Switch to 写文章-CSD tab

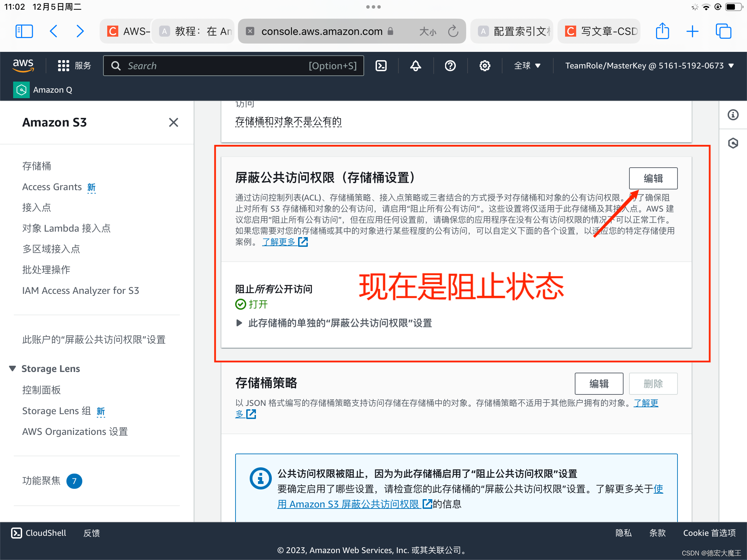pyautogui.click(x=599, y=31)
